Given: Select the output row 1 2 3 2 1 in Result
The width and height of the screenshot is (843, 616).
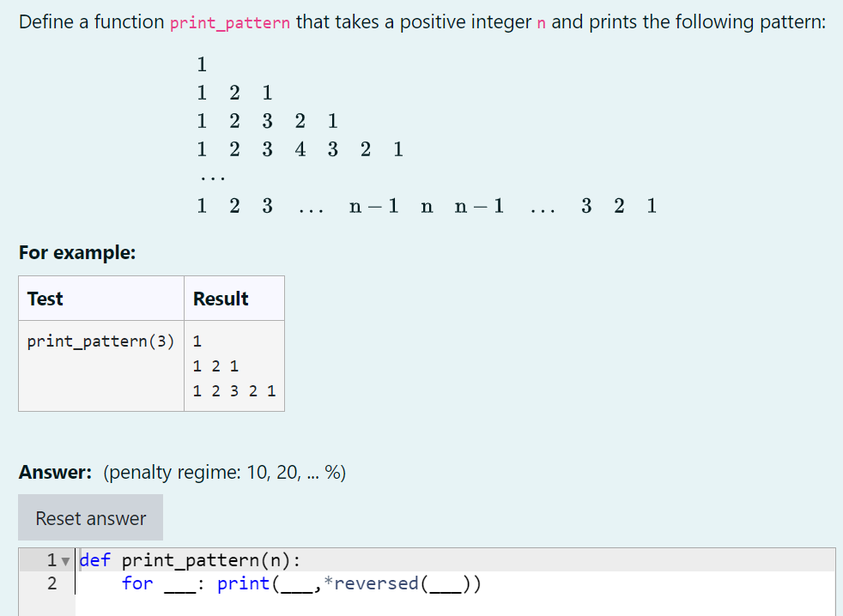Looking at the screenshot, I should pos(233,391).
